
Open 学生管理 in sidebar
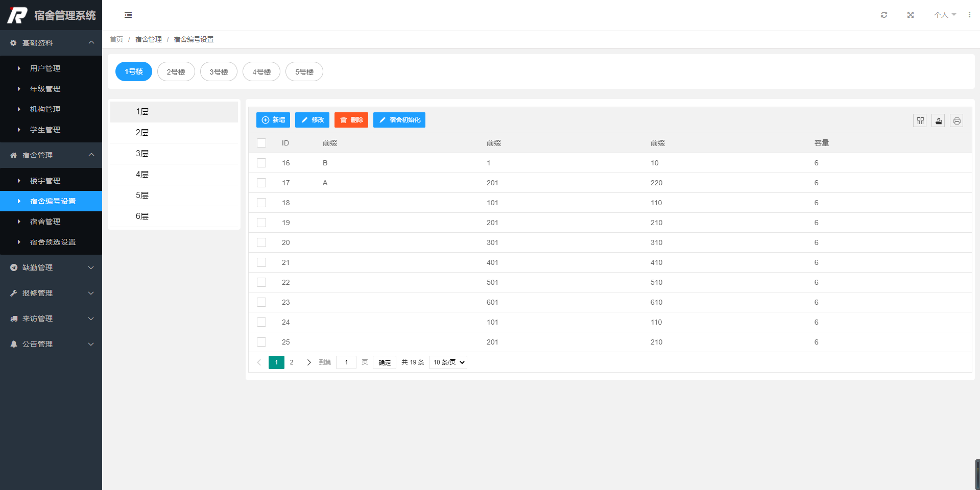tap(51, 130)
